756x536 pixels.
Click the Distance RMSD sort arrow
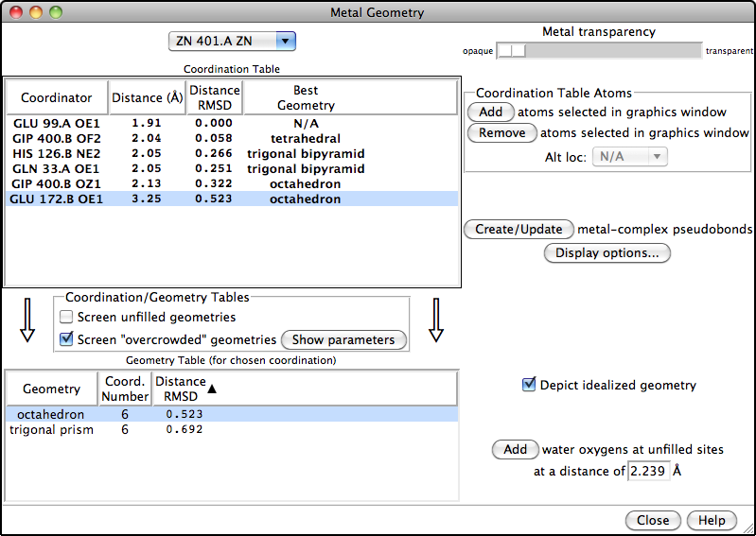tap(212, 389)
